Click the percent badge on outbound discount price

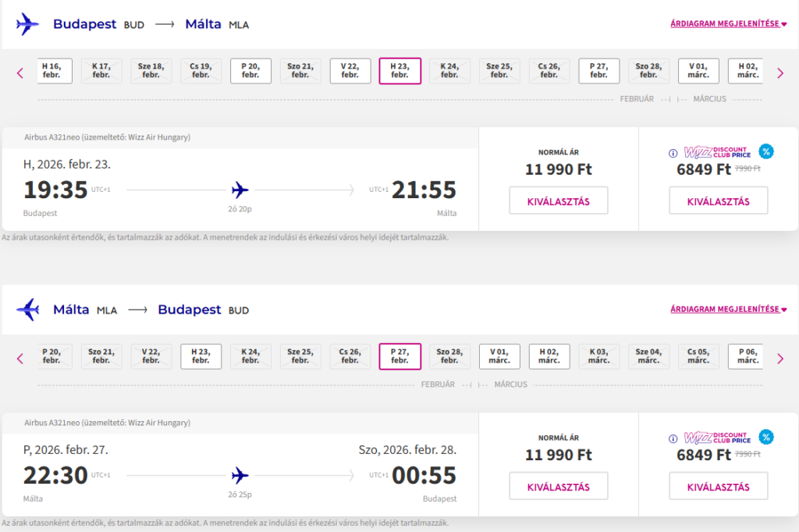click(765, 152)
